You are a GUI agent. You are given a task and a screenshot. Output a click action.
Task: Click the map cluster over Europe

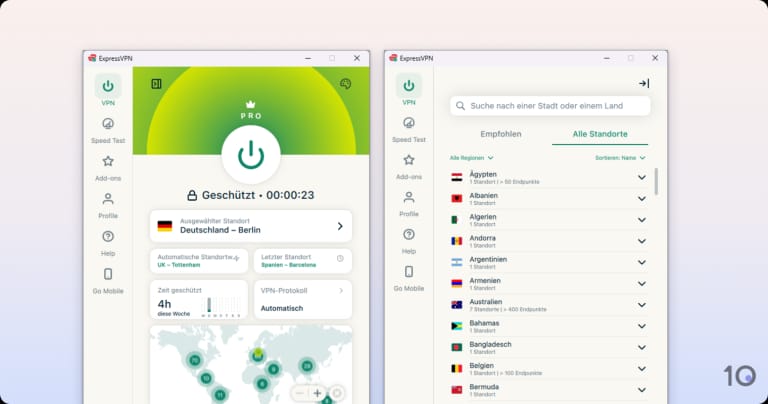pos(257,356)
